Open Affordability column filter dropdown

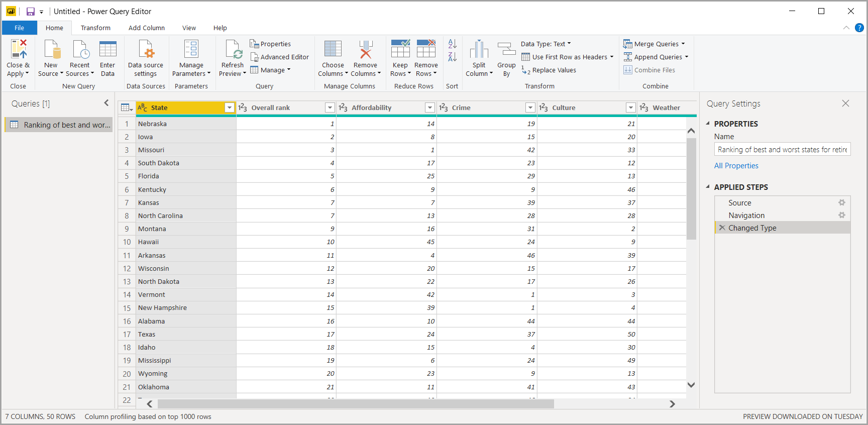[x=430, y=108]
